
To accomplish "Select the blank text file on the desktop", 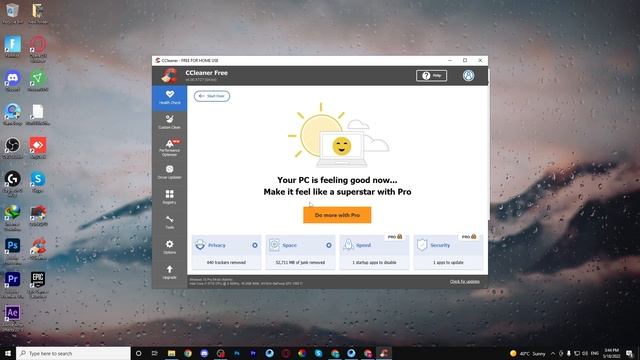I will (38, 114).
